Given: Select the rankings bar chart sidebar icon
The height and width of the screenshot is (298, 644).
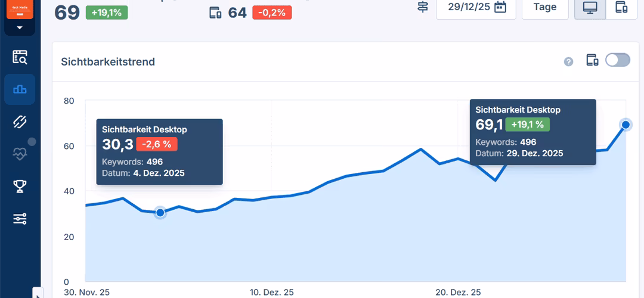Looking at the screenshot, I should pyautogui.click(x=20, y=89).
